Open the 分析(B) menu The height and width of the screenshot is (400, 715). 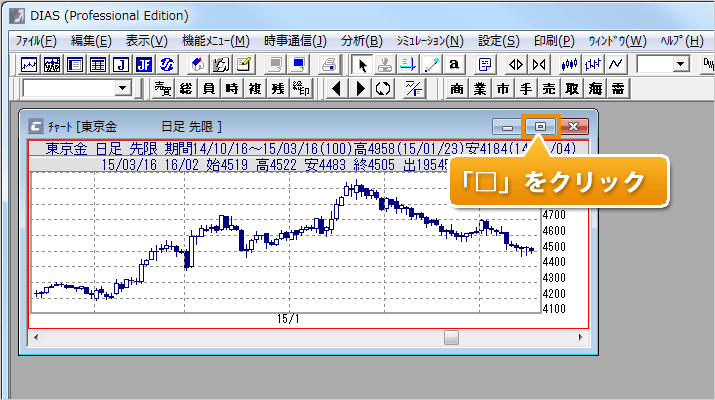pos(361,40)
